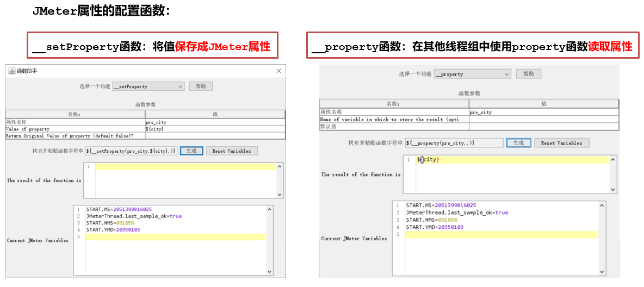Image resolution: width=644 pixels, height=287 pixels.
Task: Click right variables area scroll up arrow
Action: point(602,205)
